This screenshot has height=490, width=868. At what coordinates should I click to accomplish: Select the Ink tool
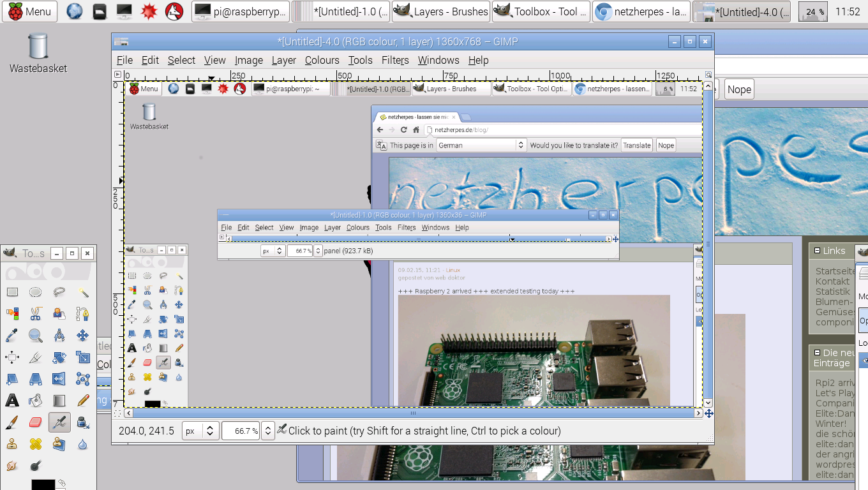[x=83, y=422]
